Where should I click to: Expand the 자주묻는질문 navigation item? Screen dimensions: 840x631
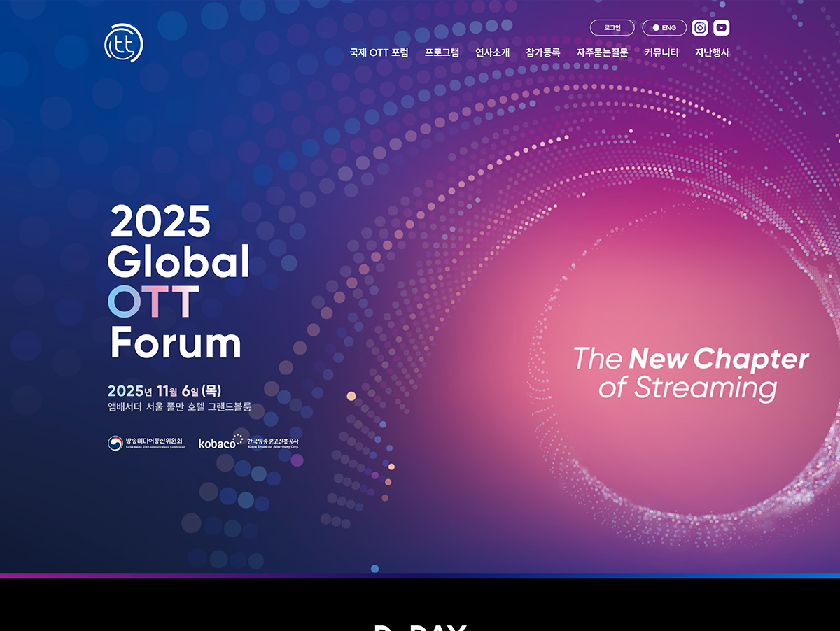[602, 52]
